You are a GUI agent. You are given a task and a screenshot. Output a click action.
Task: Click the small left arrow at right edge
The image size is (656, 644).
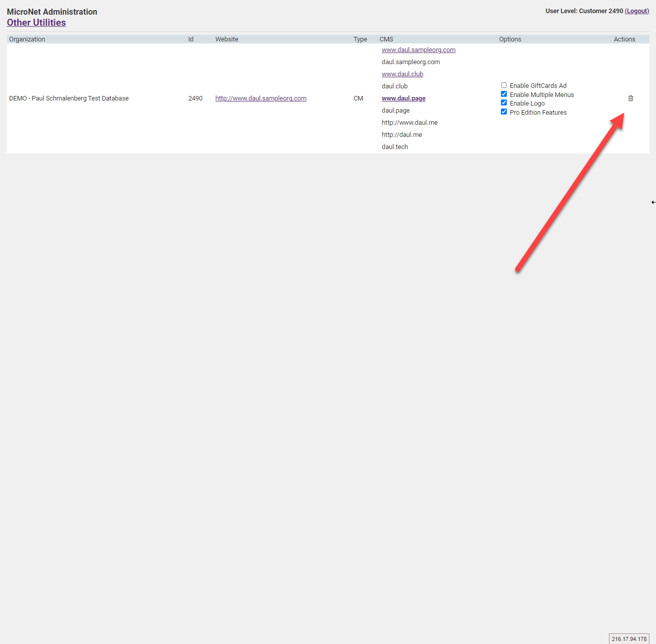pos(653,203)
